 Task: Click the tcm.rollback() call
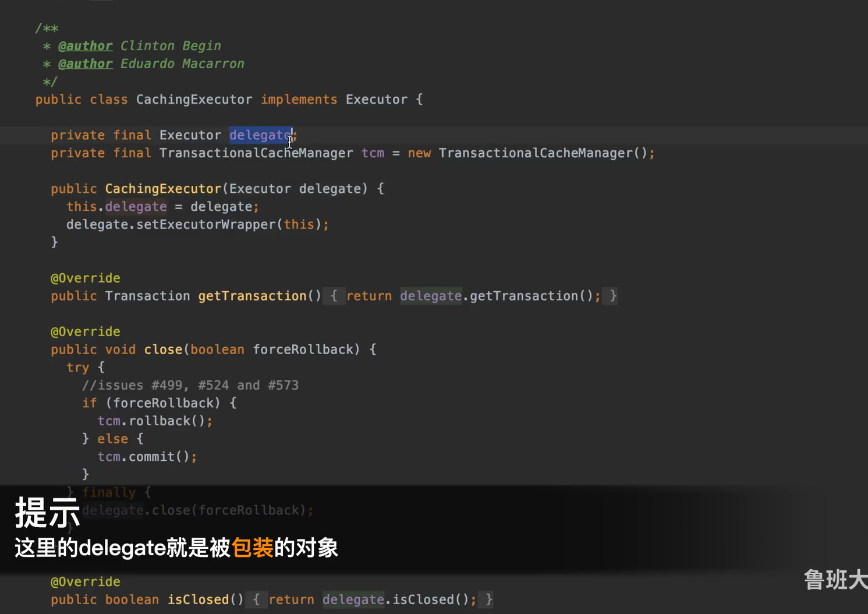(x=151, y=421)
